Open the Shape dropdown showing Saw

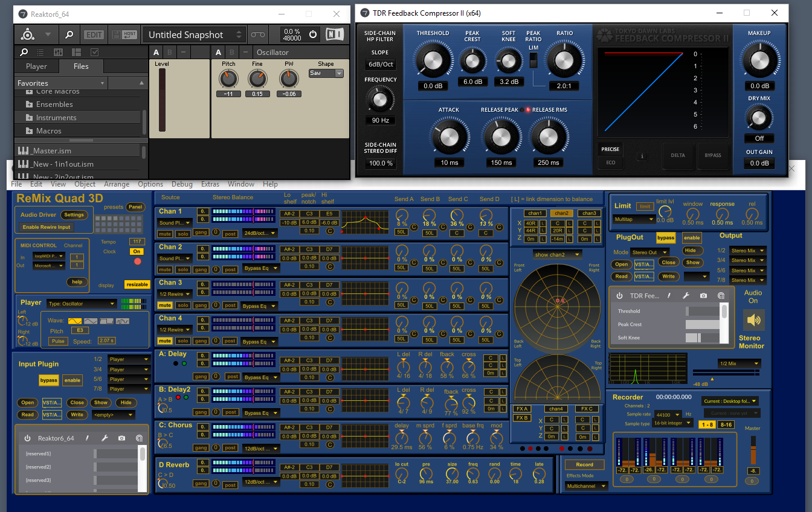[x=326, y=73]
